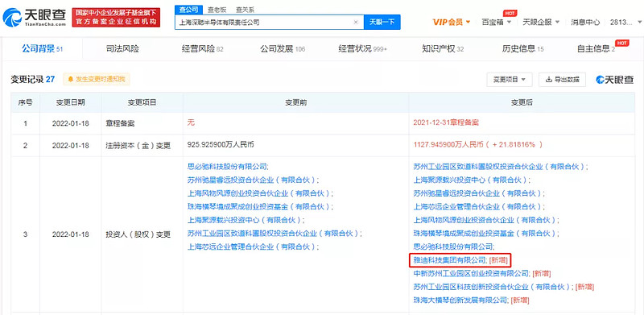Screen dimensions: 644x315
Task: Switch to the 公司背景 tab
Action: 43,49
